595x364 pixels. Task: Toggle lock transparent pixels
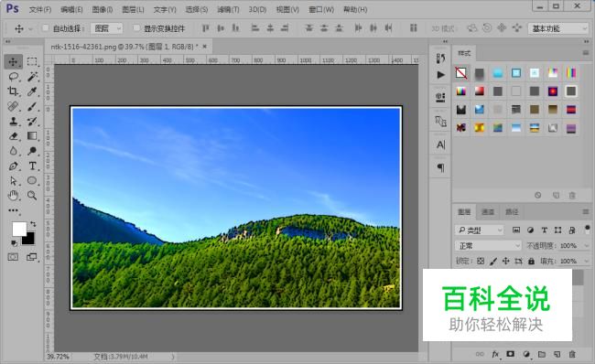coord(481,261)
